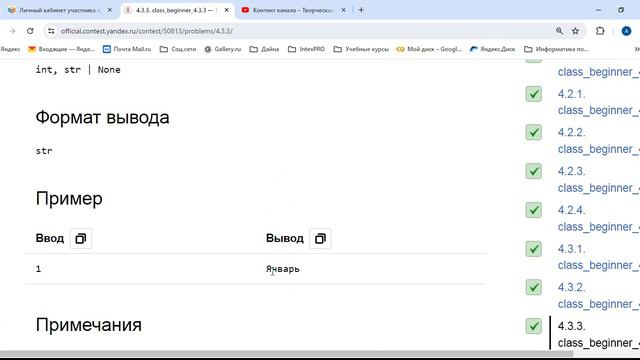Open the Яндекс bookmark at the bar start
The height and width of the screenshot is (360, 640).
coord(10,49)
